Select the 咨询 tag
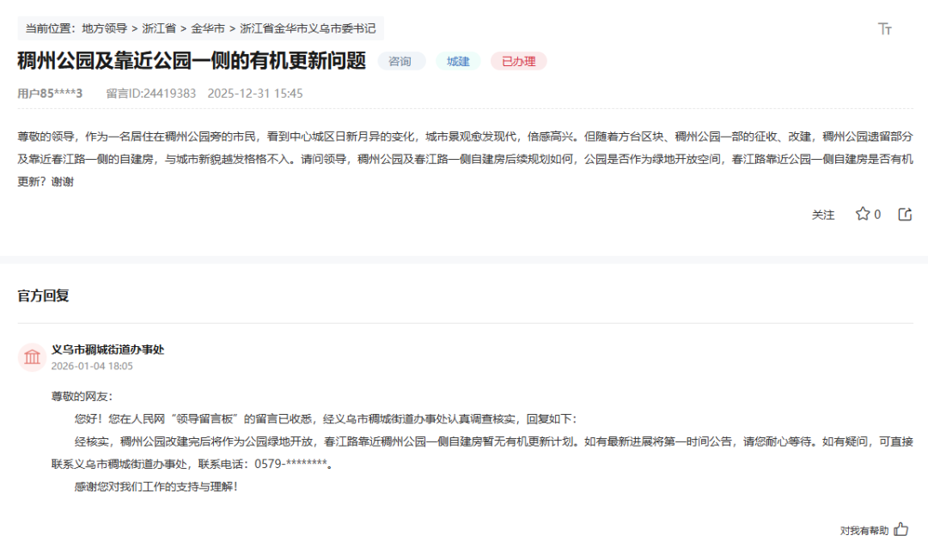Viewport: 928px width, 560px height. (x=400, y=61)
